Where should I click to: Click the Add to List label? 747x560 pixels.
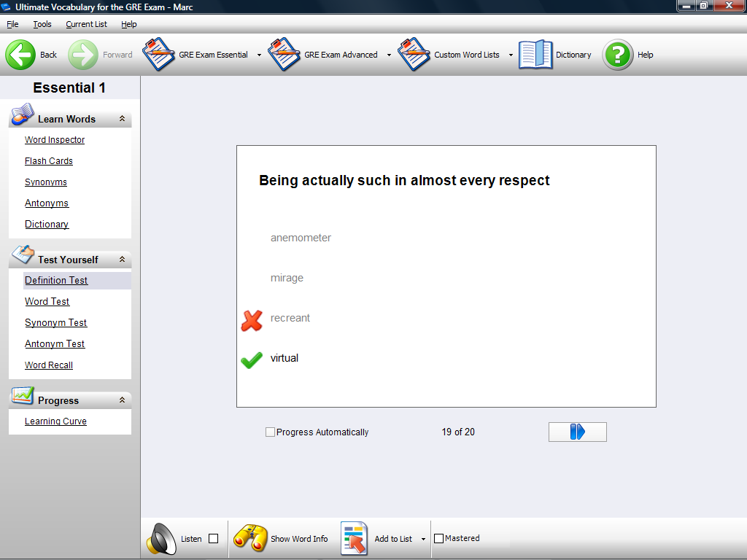[393, 539]
